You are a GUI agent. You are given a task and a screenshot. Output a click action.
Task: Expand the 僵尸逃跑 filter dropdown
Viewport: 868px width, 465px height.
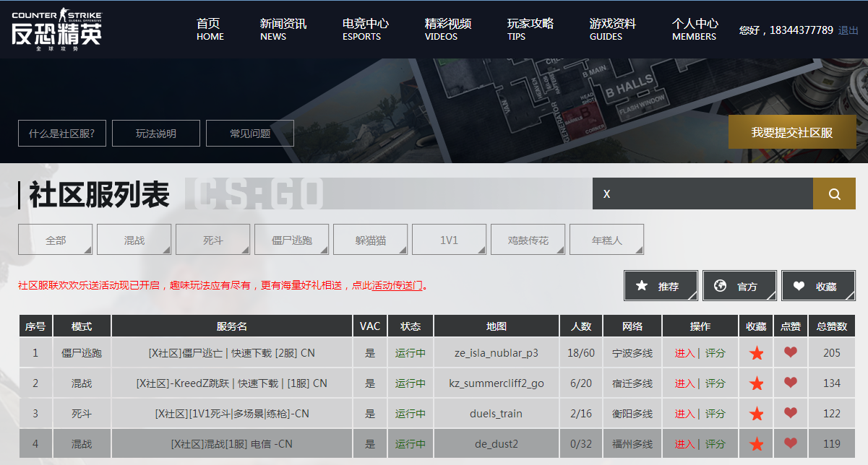tap(291, 239)
